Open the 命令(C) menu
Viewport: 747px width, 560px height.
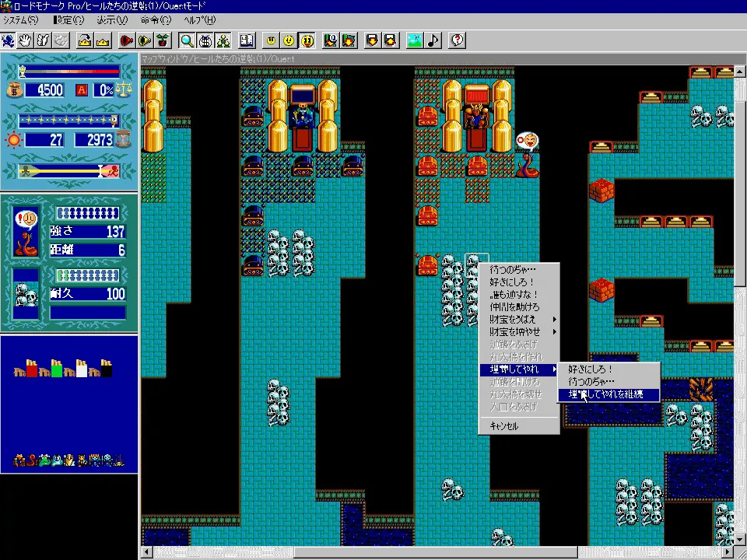[156, 20]
